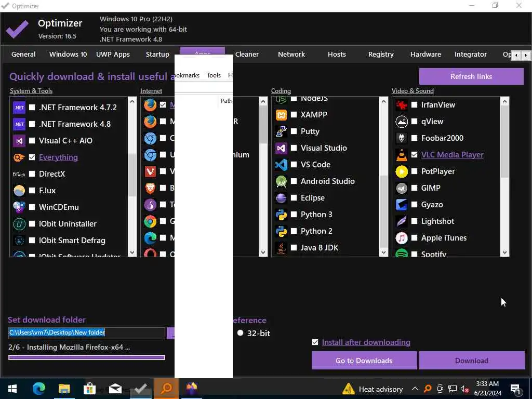Open the Cleaner tab
This screenshot has height=399, width=532.
tap(247, 55)
